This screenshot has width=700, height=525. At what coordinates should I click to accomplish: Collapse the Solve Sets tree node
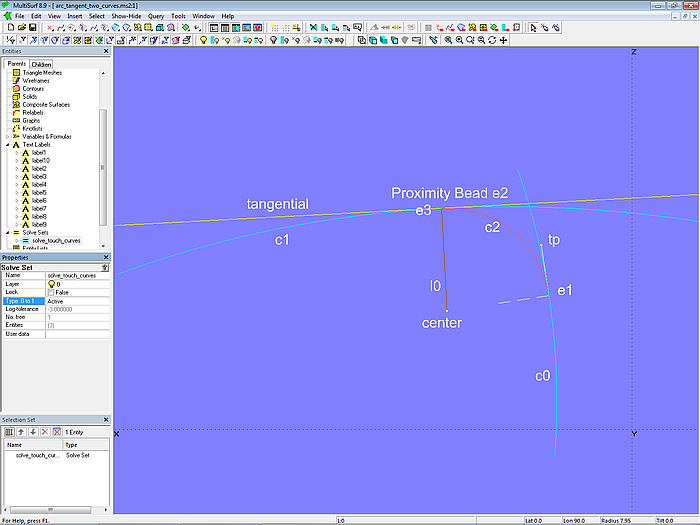tap(7, 232)
